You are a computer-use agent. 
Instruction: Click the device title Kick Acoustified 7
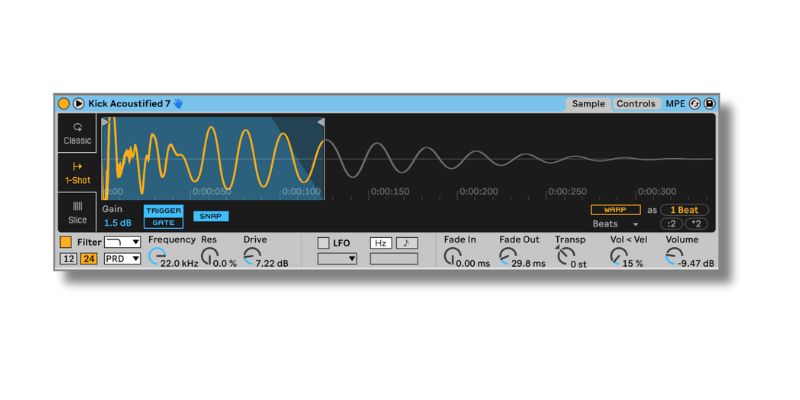click(x=130, y=104)
